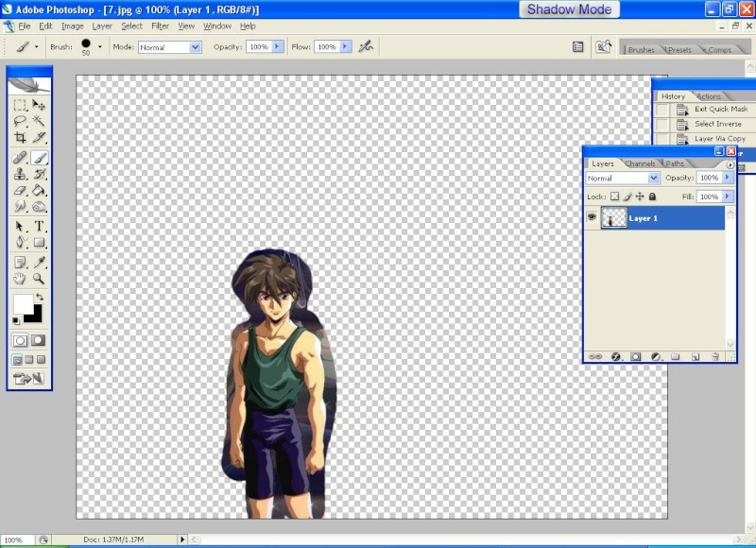Set history brush source for Exit Quick Mask
This screenshot has width=756, height=548.
(662, 110)
